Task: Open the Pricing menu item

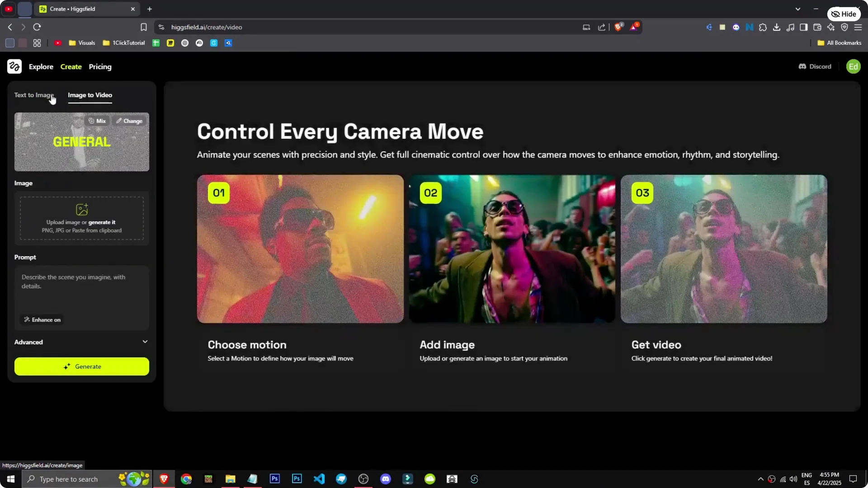Action: click(100, 66)
